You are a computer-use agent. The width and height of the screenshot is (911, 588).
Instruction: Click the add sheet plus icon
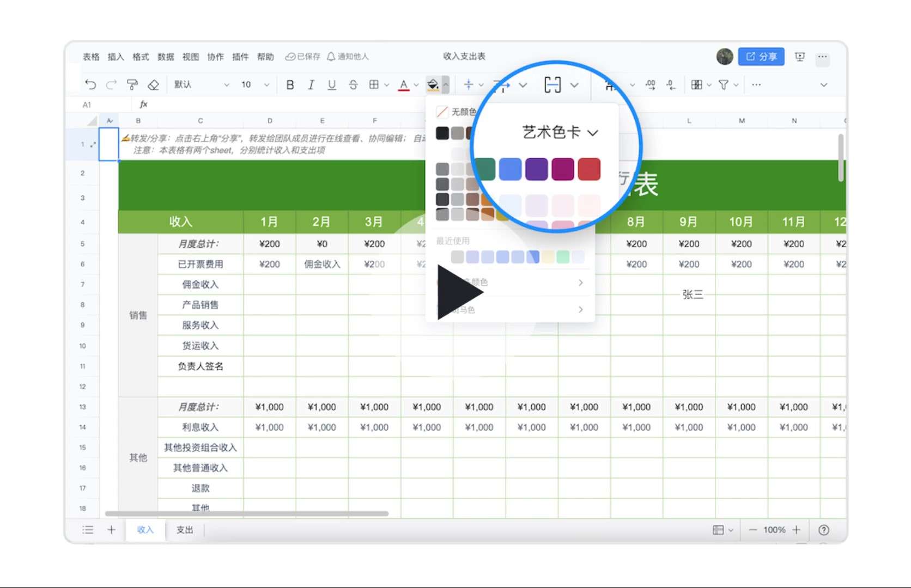111,530
